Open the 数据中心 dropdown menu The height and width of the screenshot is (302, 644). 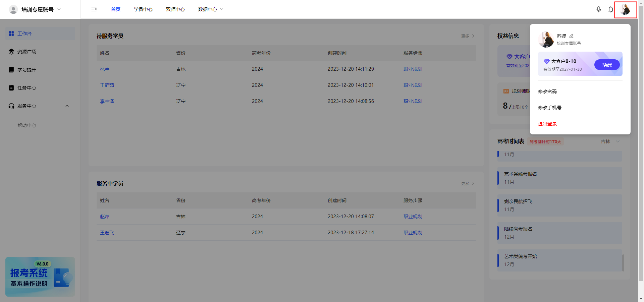(x=210, y=9)
